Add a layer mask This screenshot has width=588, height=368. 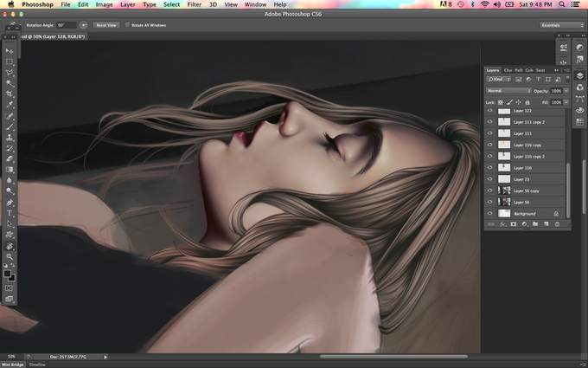[514, 224]
